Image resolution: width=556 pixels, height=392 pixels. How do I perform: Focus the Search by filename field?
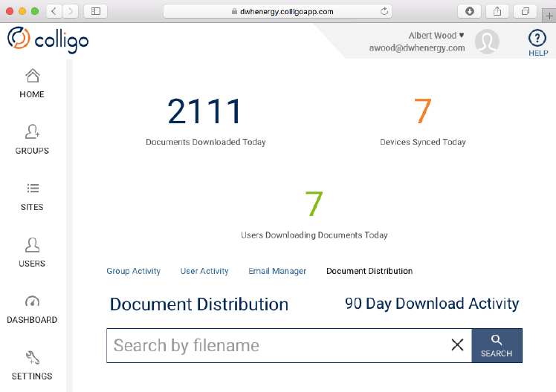tap(279, 345)
